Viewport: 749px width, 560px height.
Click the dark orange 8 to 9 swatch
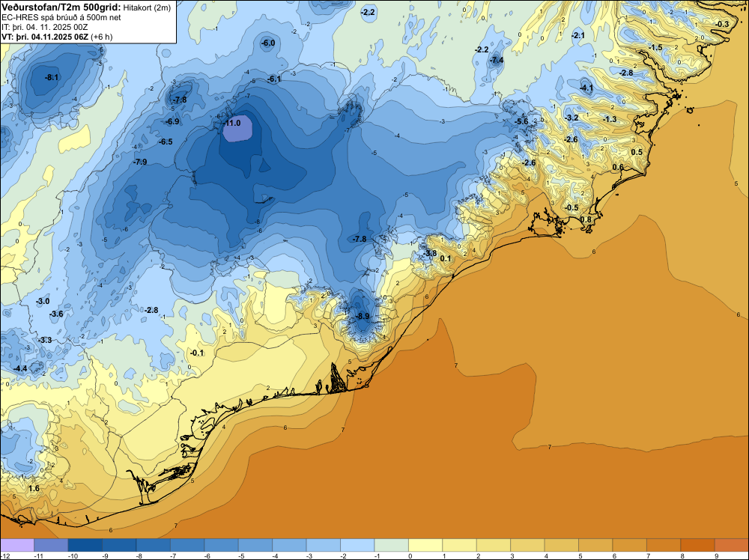[x=697, y=545]
